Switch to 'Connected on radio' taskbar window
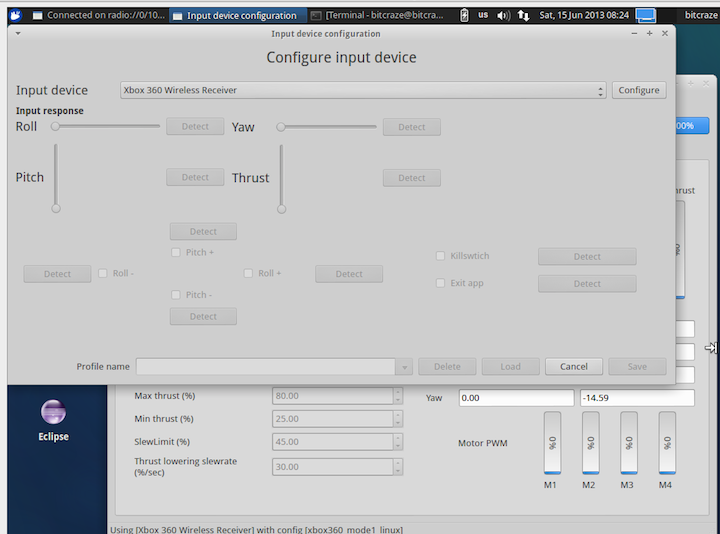This screenshot has height=534, width=720. click(98, 15)
